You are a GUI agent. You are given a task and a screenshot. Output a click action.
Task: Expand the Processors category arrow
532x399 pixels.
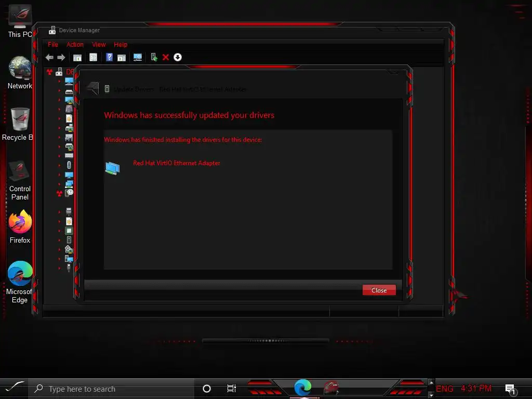click(59, 231)
